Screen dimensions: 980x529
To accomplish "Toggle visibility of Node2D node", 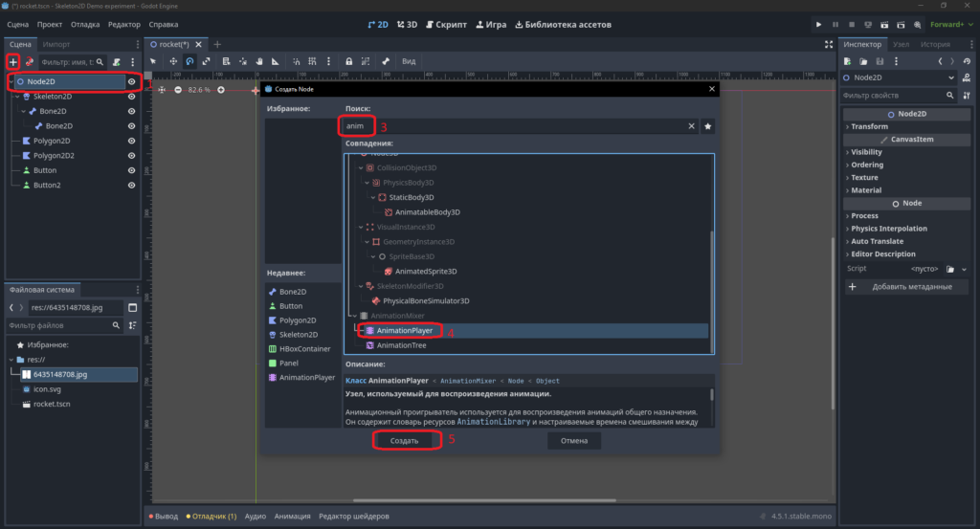I will tap(131, 82).
